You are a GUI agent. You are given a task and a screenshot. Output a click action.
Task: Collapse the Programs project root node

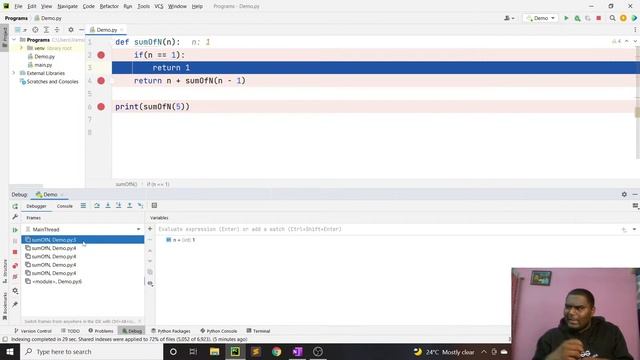[14, 40]
